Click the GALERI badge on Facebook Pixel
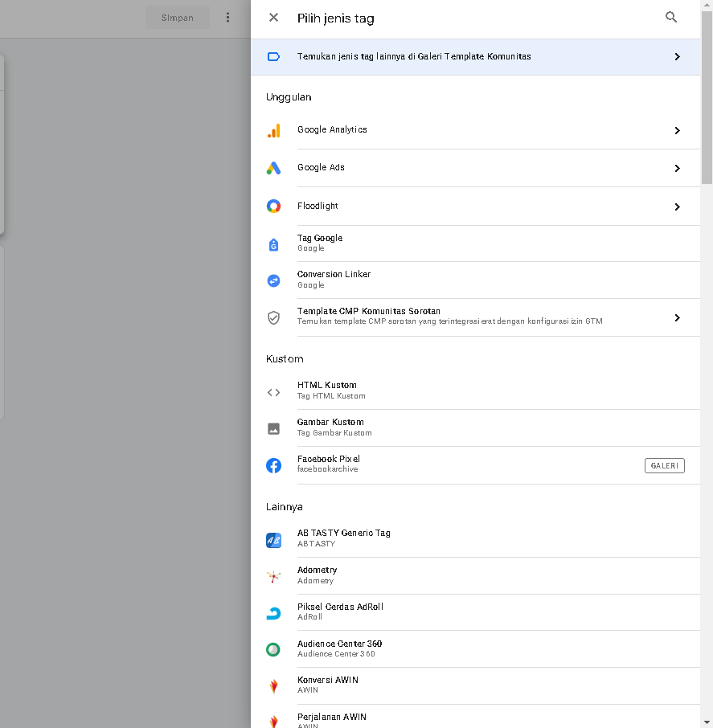713x728 pixels. tap(664, 466)
